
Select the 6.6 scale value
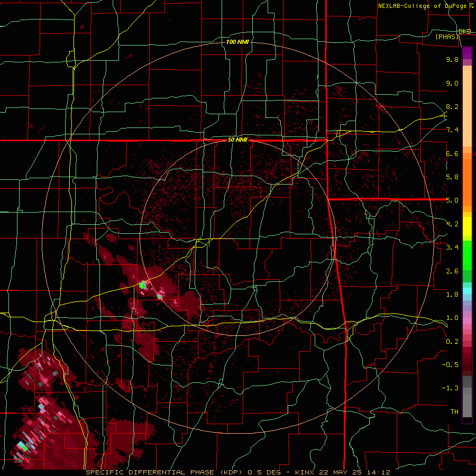point(452,153)
